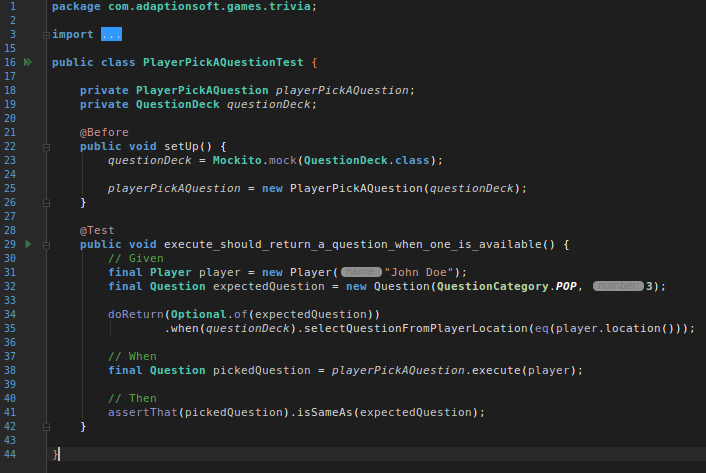This screenshot has width=706, height=473.
Task: Click pickedQuestion variable declaration on line 38
Action: point(261,370)
